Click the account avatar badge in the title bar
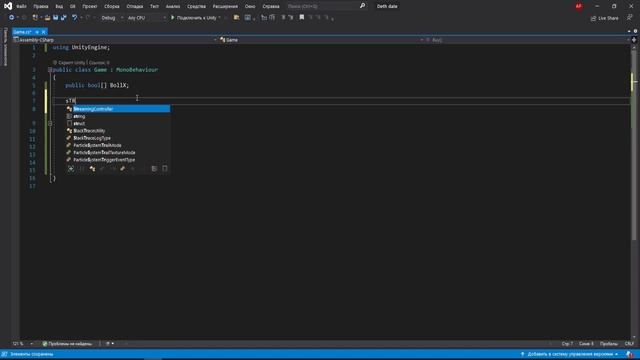The image size is (640, 360). point(578,6)
